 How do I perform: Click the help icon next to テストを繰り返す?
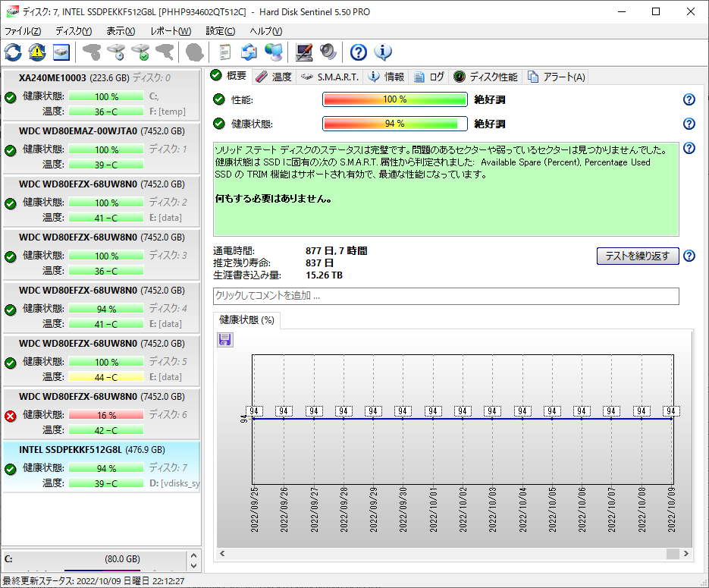coord(689,256)
